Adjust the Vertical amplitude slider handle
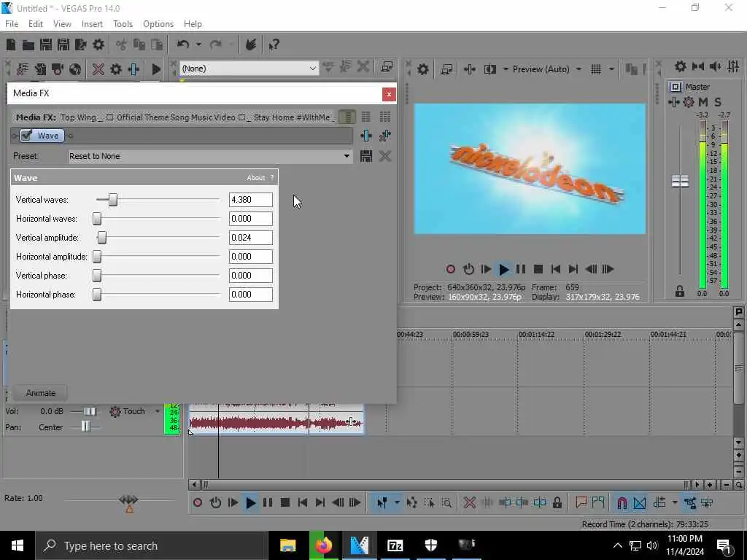This screenshot has height=560, width=747. 102,238
